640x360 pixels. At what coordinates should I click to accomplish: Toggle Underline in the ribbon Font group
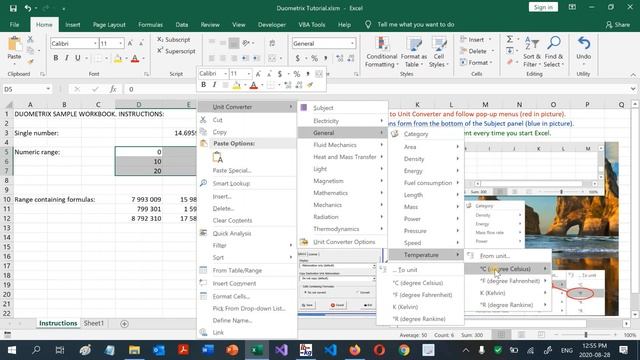78,58
